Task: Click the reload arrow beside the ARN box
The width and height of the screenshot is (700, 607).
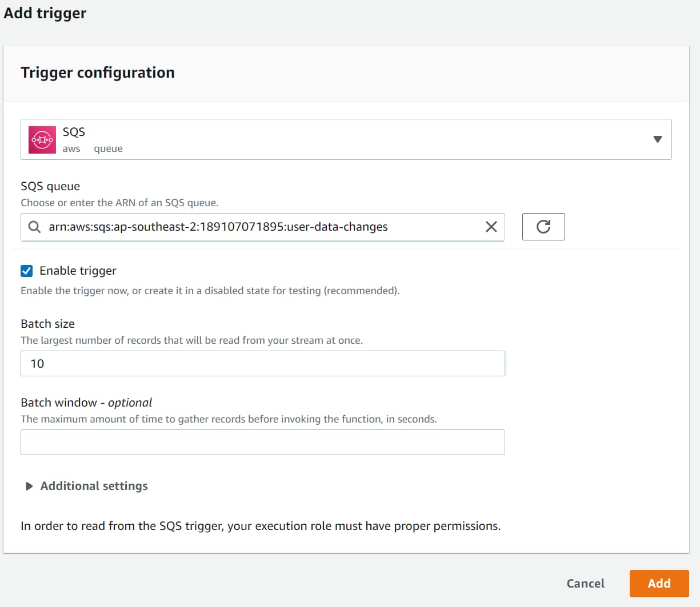Action: (x=543, y=226)
